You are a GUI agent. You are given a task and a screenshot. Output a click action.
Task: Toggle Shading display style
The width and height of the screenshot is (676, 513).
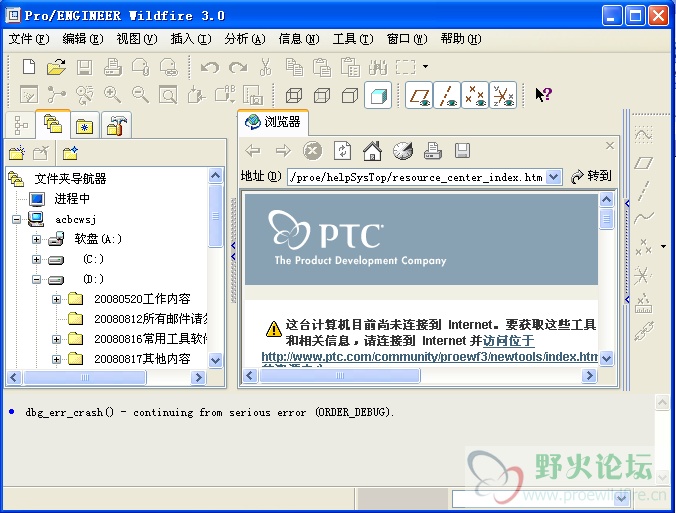pos(378,95)
